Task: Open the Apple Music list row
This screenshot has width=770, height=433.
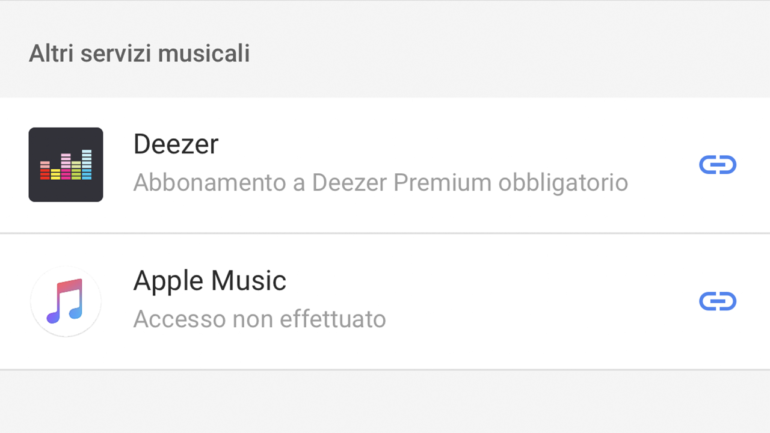Action: [x=385, y=301]
